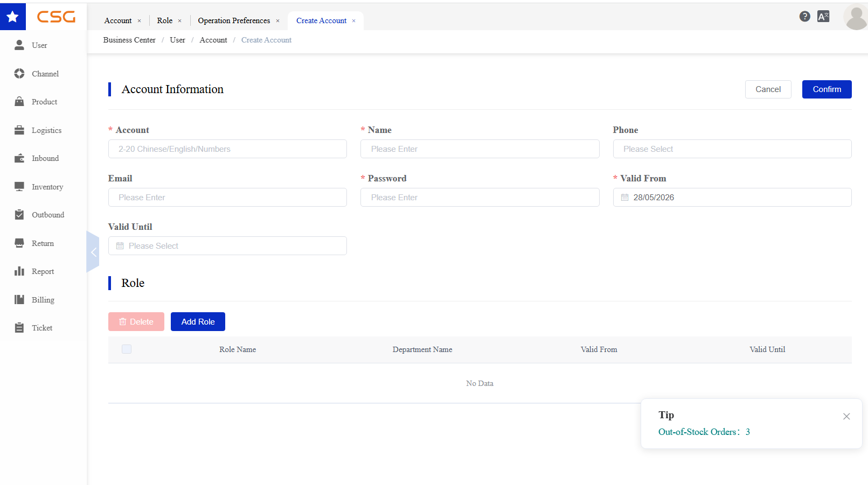Viewport: 868px width, 485px height.
Task: Open the Phone select dropdown
Action: click(732, 149)
